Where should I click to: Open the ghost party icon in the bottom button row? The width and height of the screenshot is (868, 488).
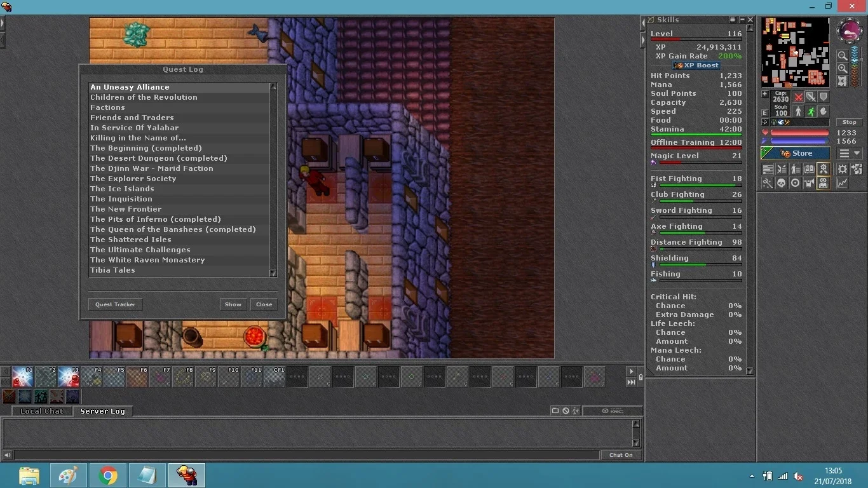pyautogui.click(x=809, y=183)
